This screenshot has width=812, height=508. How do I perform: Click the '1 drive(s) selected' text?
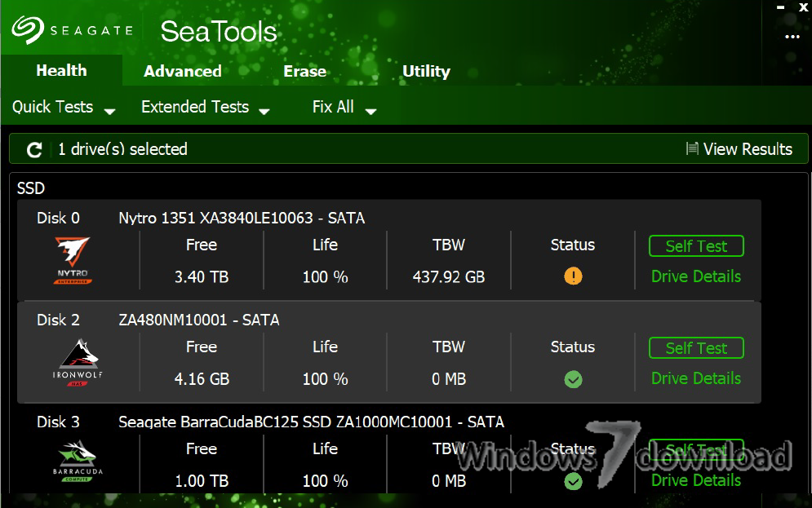pos(122,149)
